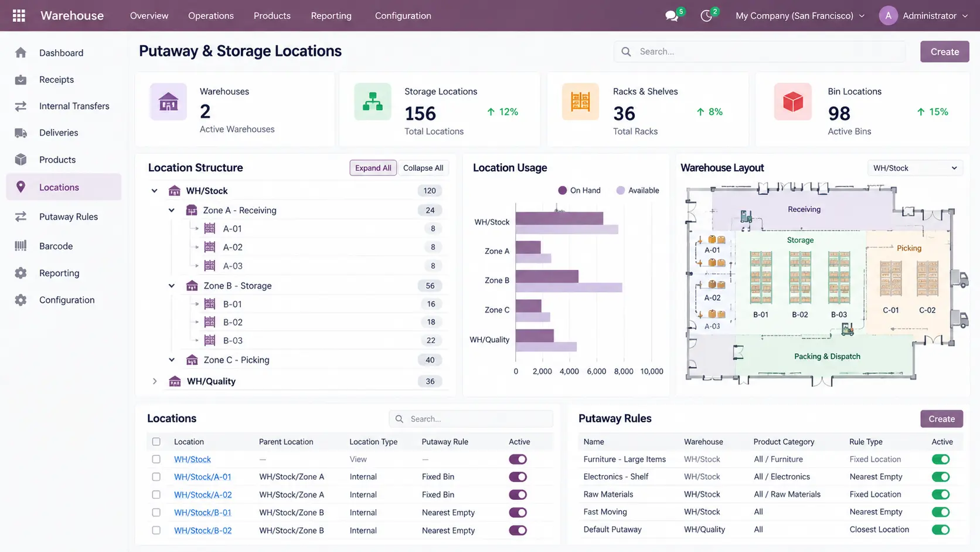The image size is (980, 552).
Task: Click the Expand All button
Action: (x=373, y=168)
